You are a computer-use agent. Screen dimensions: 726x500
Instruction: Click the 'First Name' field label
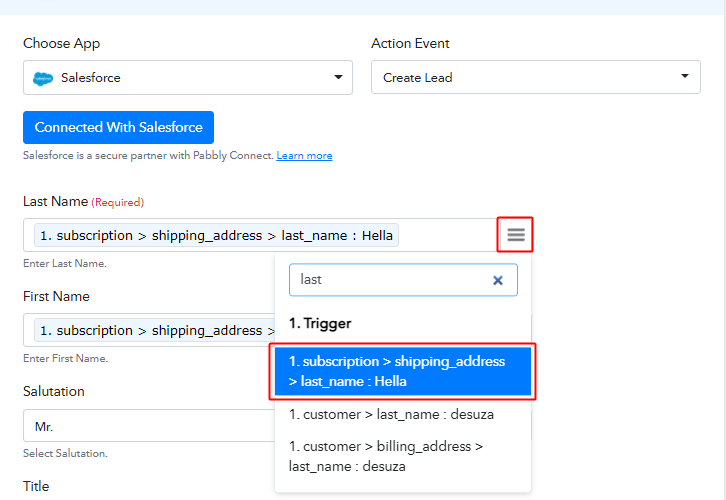coord(56,296)
